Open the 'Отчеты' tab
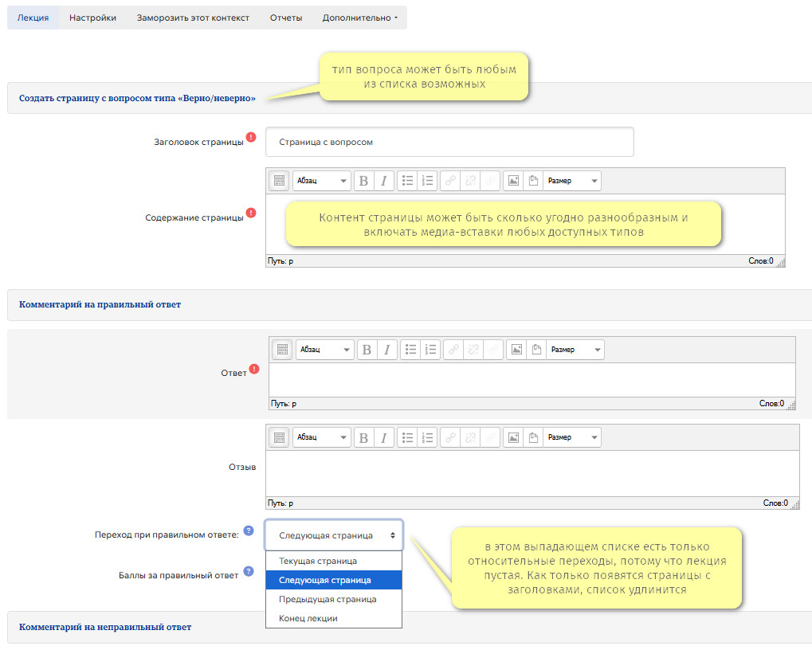812x646 pixels. click(x=286, y=18)
